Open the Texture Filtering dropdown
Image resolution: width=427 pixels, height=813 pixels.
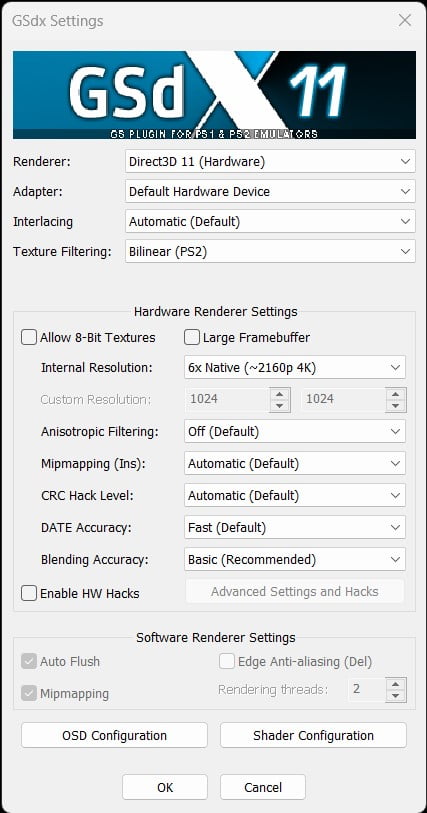(270, 252)
